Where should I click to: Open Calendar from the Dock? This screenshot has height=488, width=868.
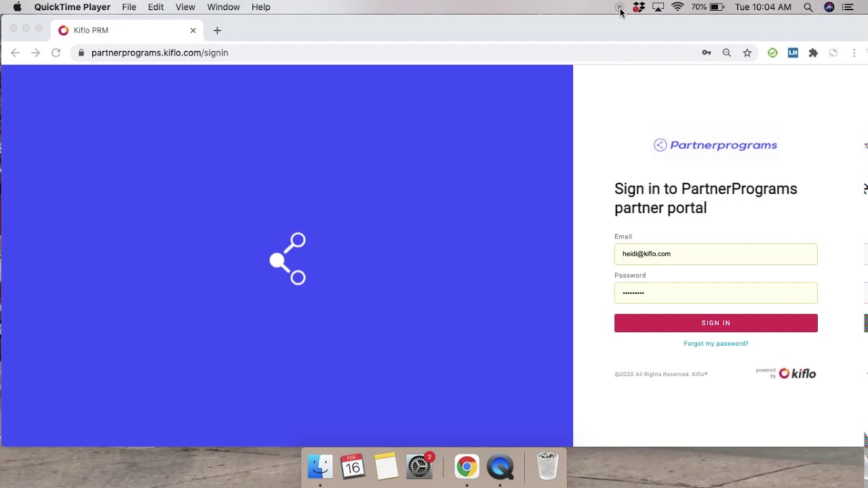(353, 466)
